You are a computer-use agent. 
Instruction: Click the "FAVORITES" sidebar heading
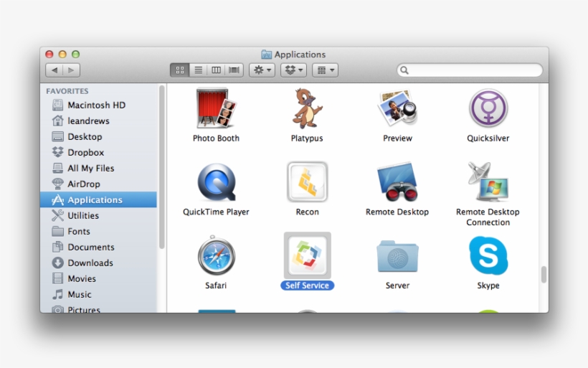67,91
